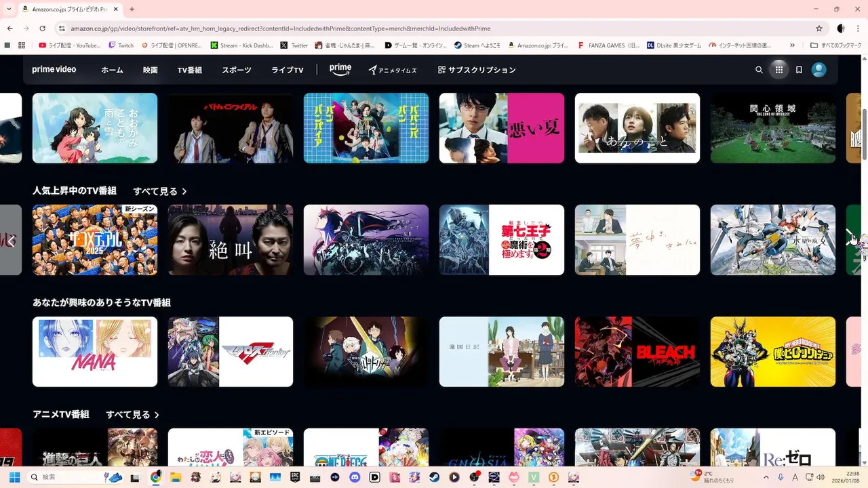Image resolution: width=868 pixels, height=488 pixels.
Task: Move the 人気上昇中のTV番組 carousel left arrow
Action: pyautogui.click(x=11, y=240)
